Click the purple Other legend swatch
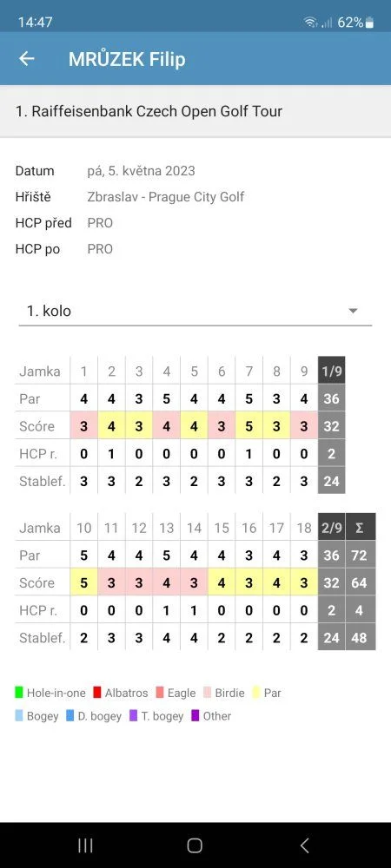Viewport: 391px width, 868px height. (x=195, y=716)
